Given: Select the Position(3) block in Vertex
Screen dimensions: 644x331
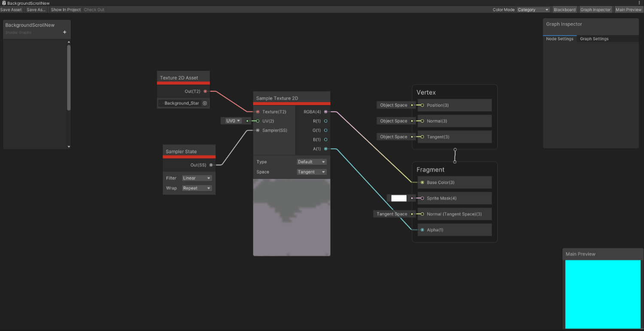Looking at the screenshot, I should [x=455, y=105].
